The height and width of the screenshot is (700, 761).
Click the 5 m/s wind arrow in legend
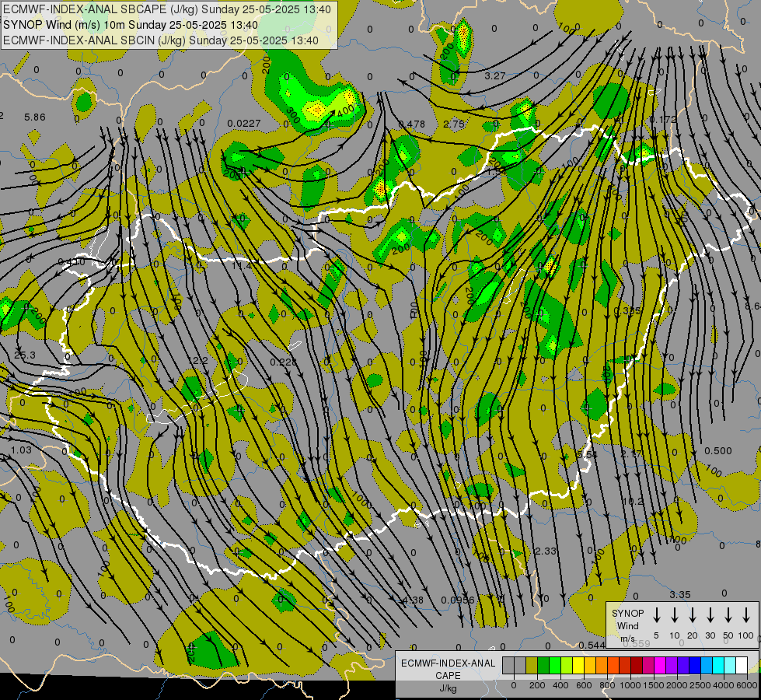pyautogui.click(x=656, y=614)
